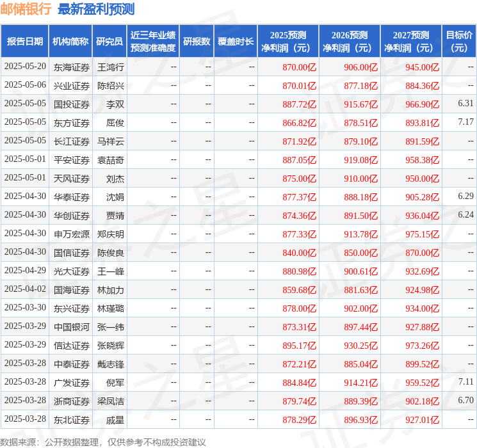Click the 报告日期 column header
This screenshot has width=477, height=448.
[24, 42]
